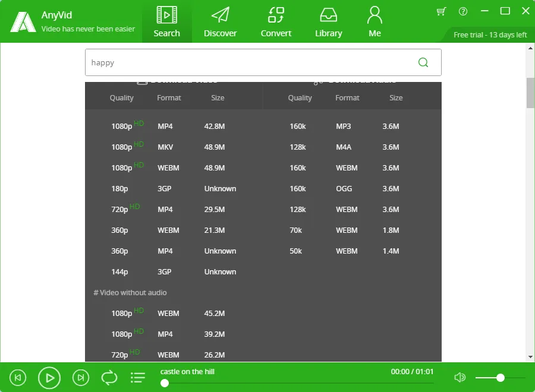Download 1080p MP4 42.8M video
535x392 pixels.
point(174,126)
